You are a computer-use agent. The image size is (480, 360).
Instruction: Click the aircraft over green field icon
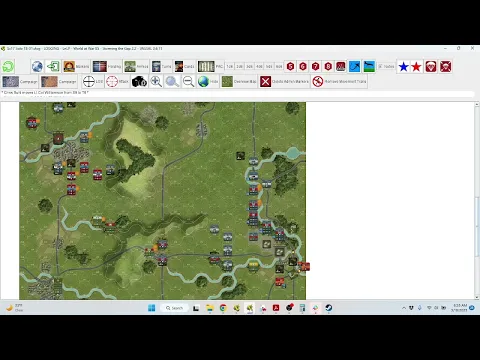click(x=369, y=66)
